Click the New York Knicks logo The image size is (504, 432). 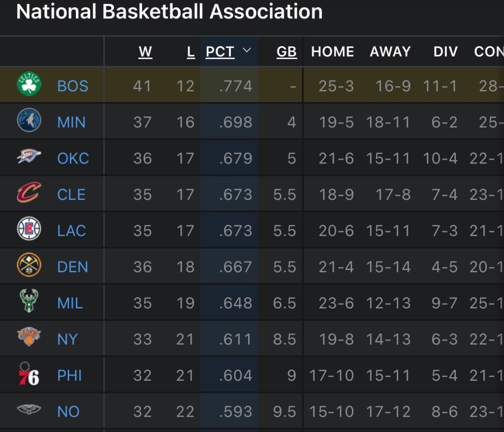point(29,338)
